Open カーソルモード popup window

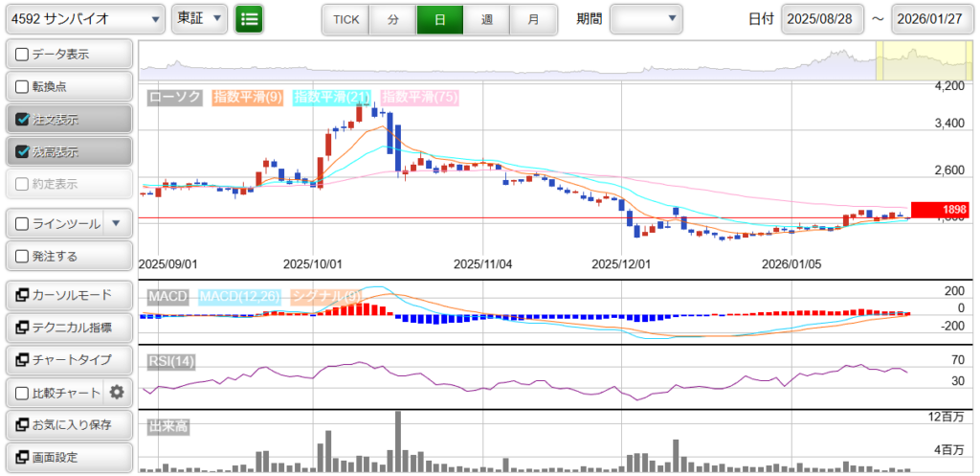(x=68, y=295)
